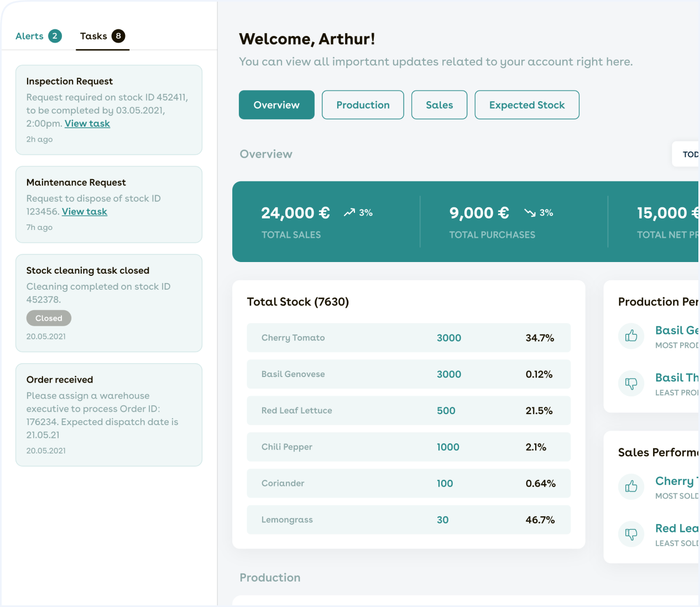This screenshot has width=700, height=607.
Task: Click the Tasks count badge
Action: [118, 36]
